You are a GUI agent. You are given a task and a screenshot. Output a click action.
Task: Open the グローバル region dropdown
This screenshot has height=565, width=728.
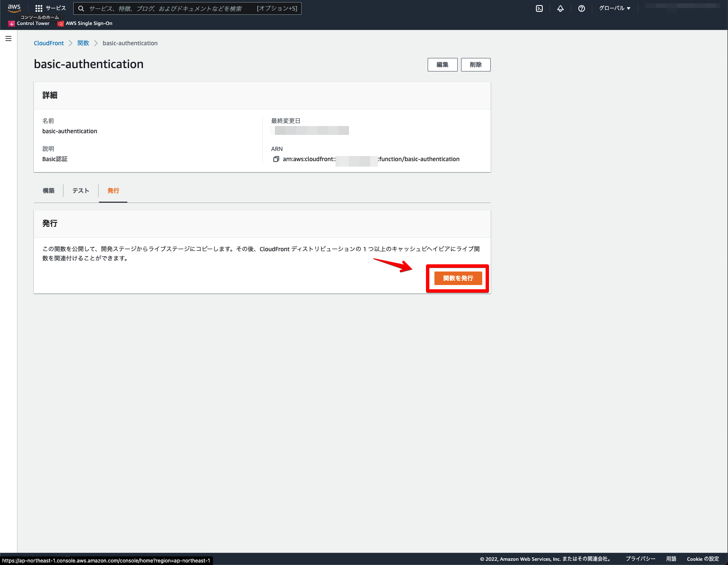click(x=615, y=8)
